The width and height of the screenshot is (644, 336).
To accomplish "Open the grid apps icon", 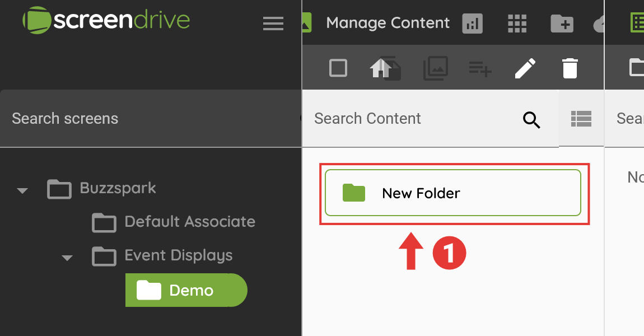I will tap(517, 23).
